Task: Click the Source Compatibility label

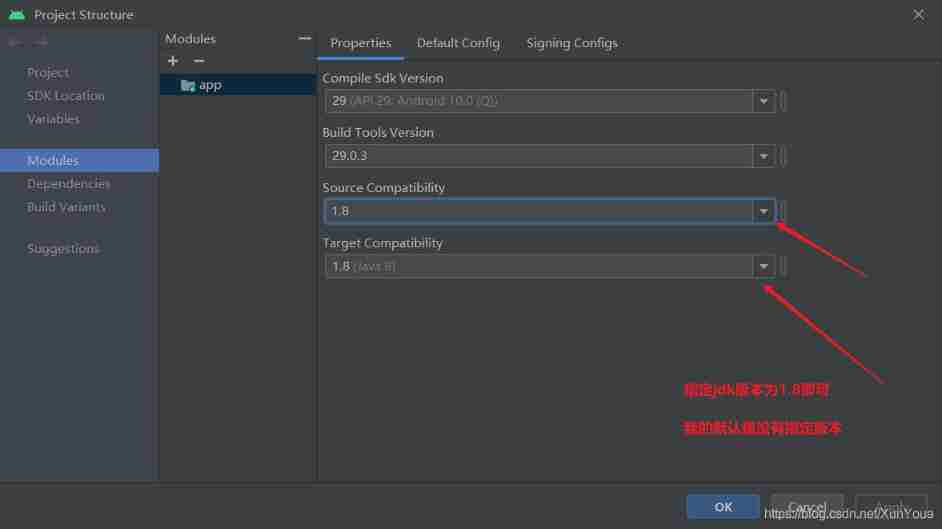Action: pos(383,188)
